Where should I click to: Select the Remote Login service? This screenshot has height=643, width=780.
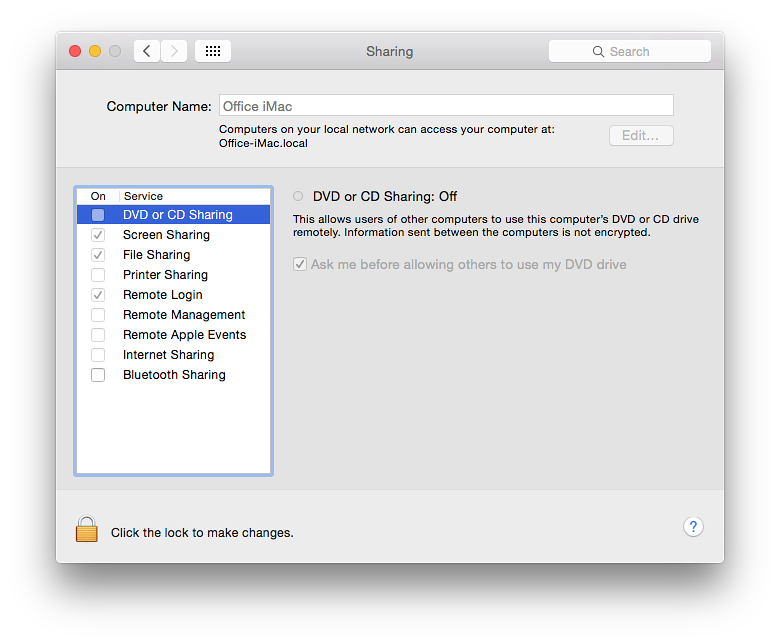click(x=173, y=295)
